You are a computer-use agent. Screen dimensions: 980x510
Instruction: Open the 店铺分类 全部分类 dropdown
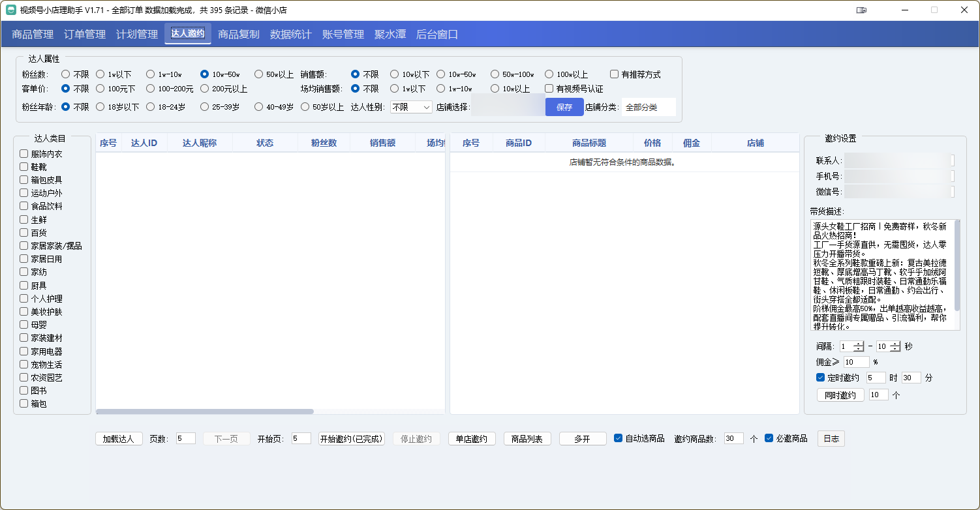coord(649,107)
